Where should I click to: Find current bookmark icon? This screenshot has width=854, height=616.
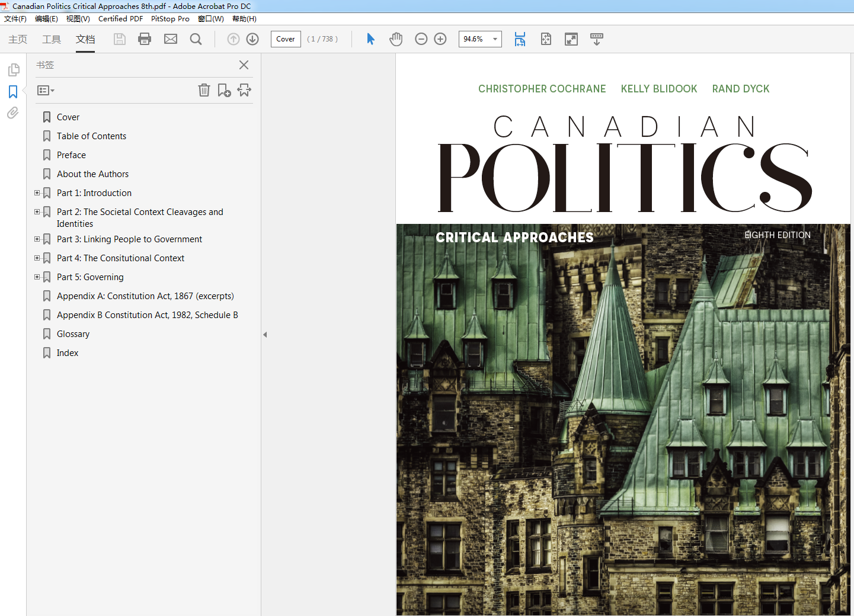tap(244, 90)
